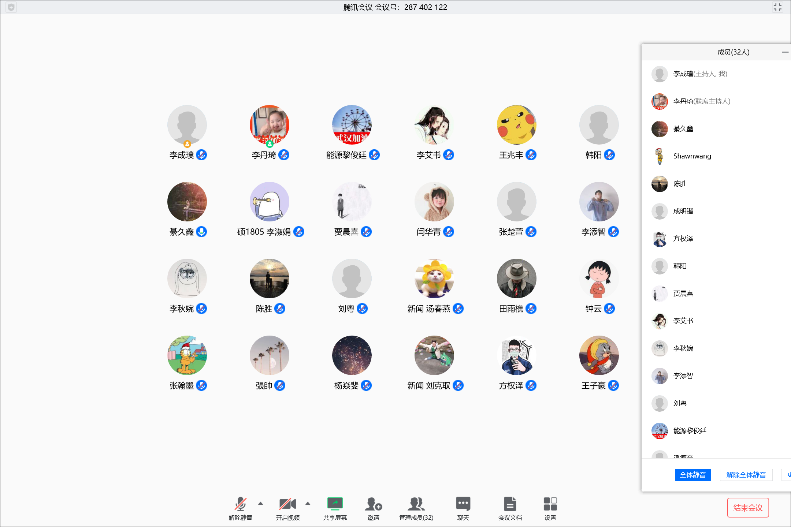The width and height of the screenshot is (791, 527).
Task: Open the 设置 settings icon
Action: pos(550,504)
